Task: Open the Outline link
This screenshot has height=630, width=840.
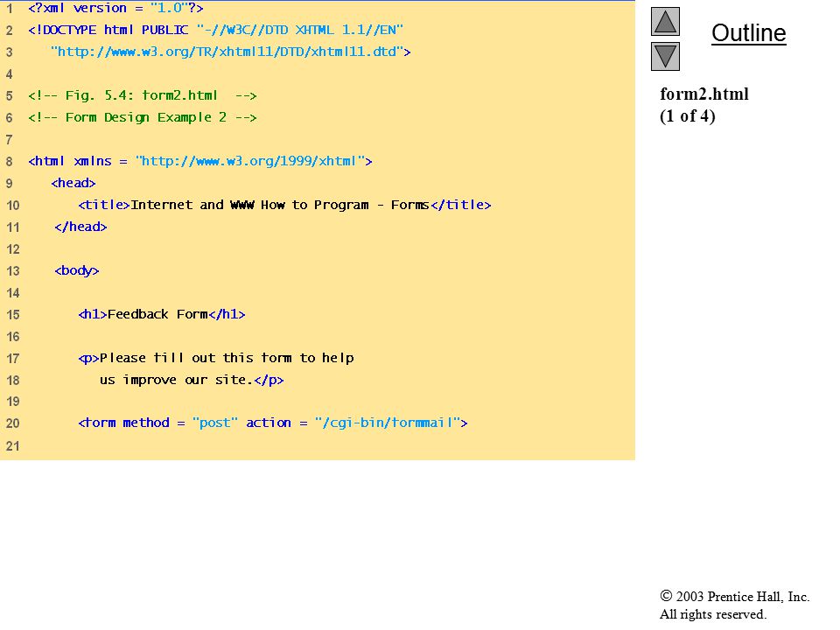Action: coord(748,33)
